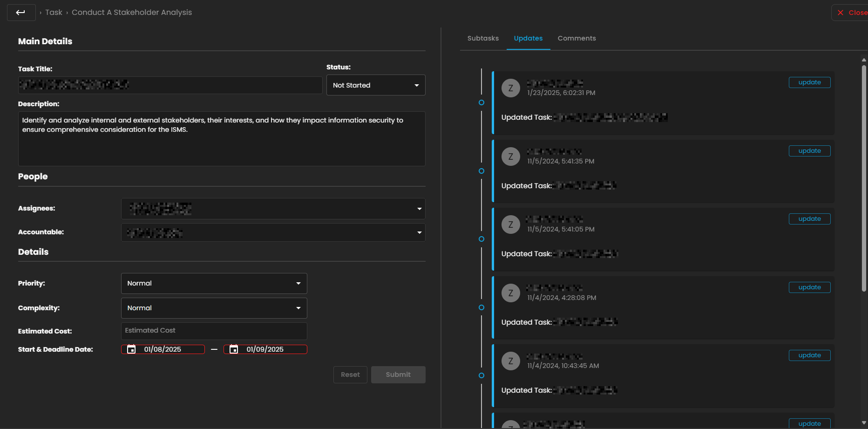Image resolution: width=868 pixels, height=429 pixels.
Task: Open the deadline date calendar icon
Action: (234, 349)
